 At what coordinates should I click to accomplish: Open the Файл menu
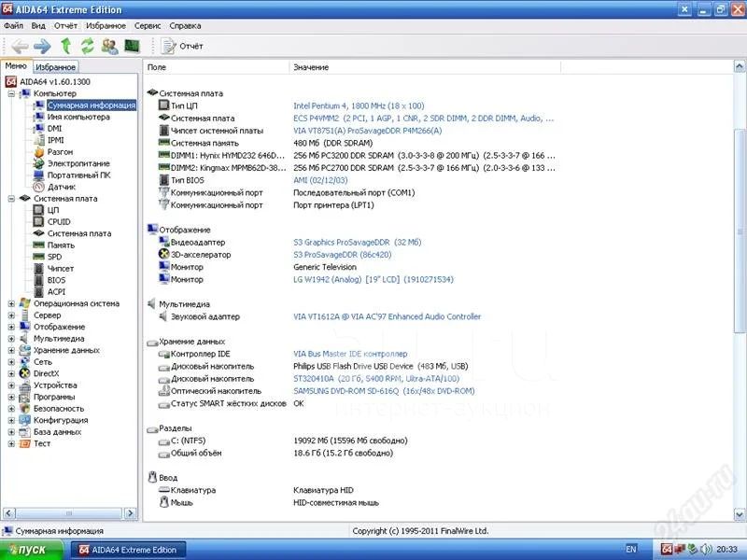pos(13,26)
